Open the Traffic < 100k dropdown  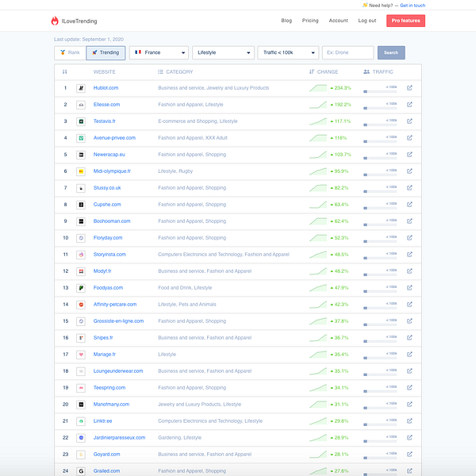[288, 53]
